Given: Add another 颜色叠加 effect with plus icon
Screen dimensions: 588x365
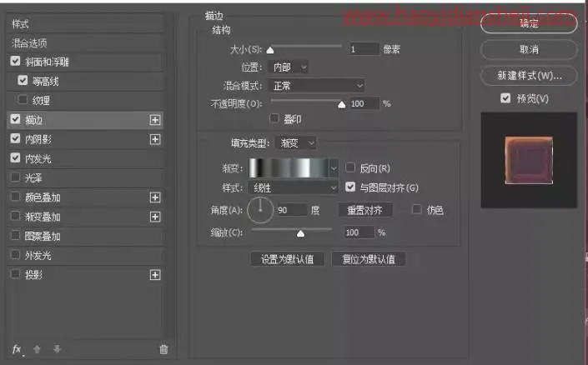Looking at the screenshot, I should 155,197.
